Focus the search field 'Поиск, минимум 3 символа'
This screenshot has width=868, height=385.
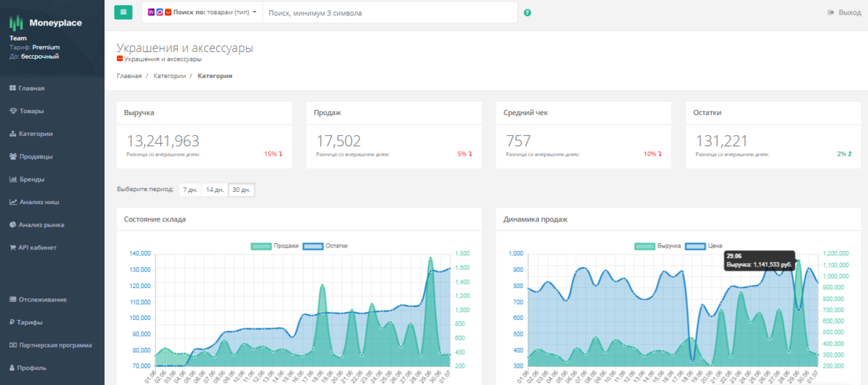pos(389,12)
